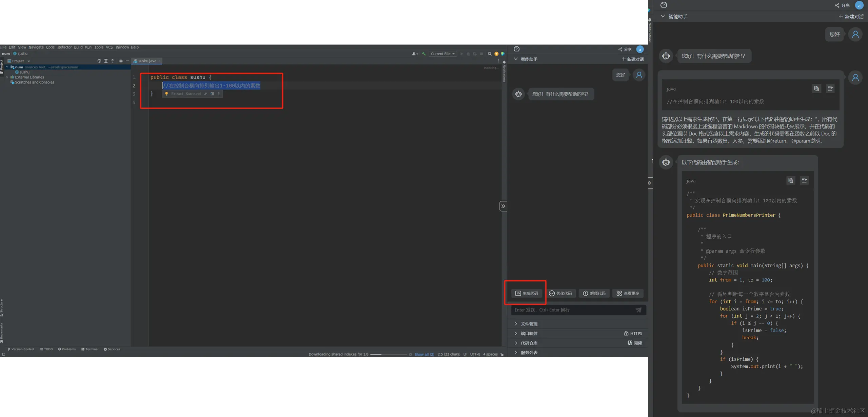The width and height of the screenshot is (868, 417).
Task: Open the Services tool window
Action: point(112,349)
